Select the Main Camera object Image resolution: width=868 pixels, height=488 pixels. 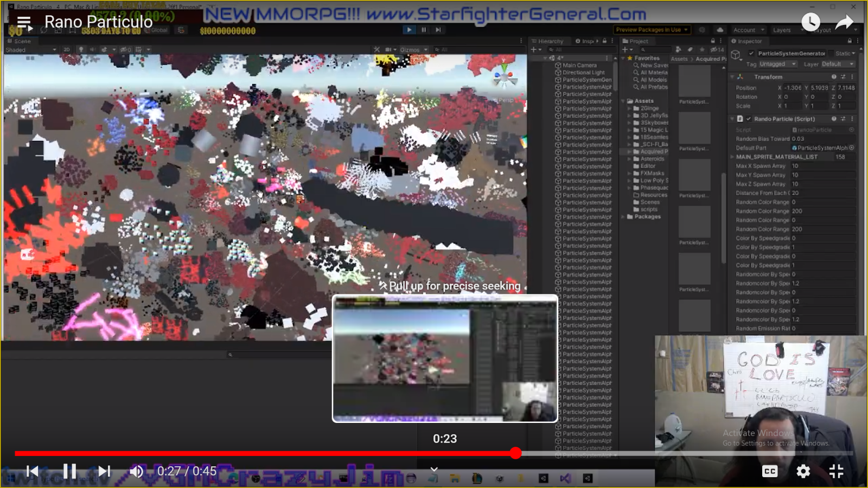tap(579, 65)
